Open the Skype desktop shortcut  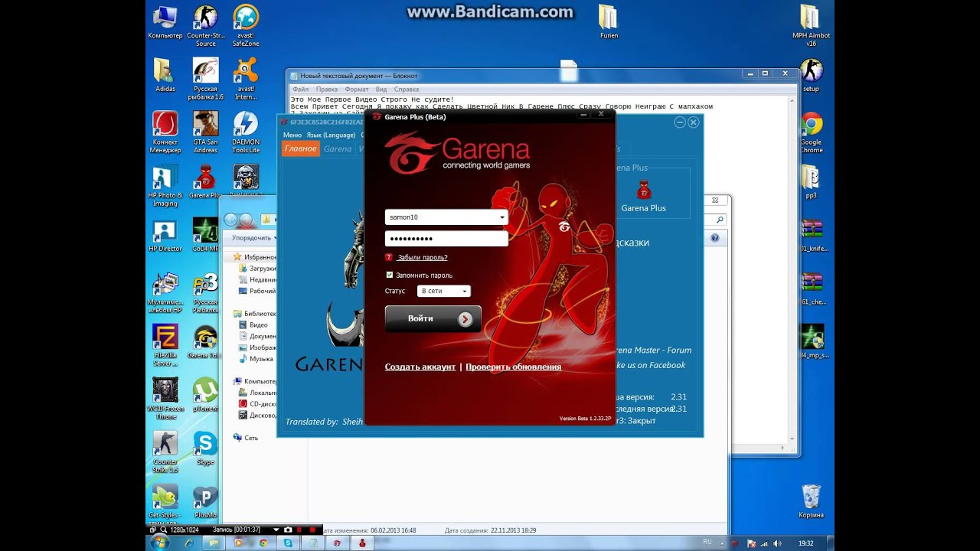point(205,448)
